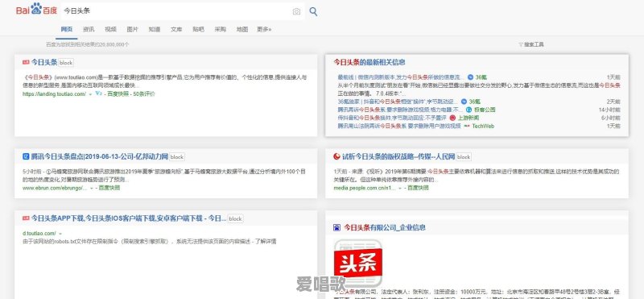
Task: Click favicon of 亿邦动力网 result
Action: click(x=26, y=156)
